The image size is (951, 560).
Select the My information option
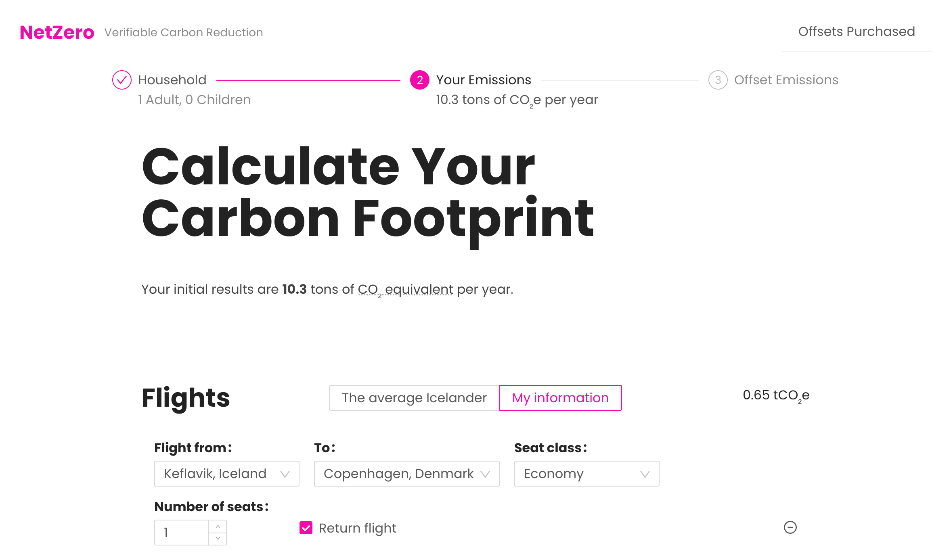[560, 398]
